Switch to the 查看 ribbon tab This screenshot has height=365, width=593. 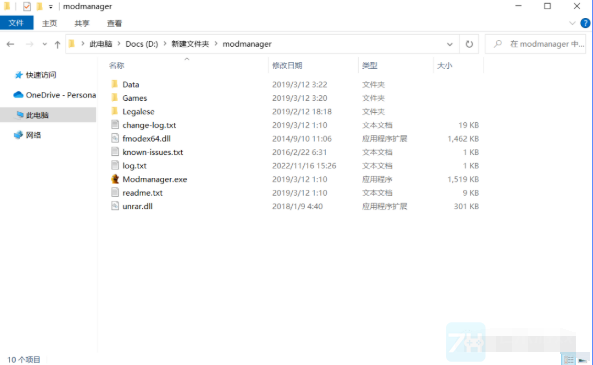114,23
